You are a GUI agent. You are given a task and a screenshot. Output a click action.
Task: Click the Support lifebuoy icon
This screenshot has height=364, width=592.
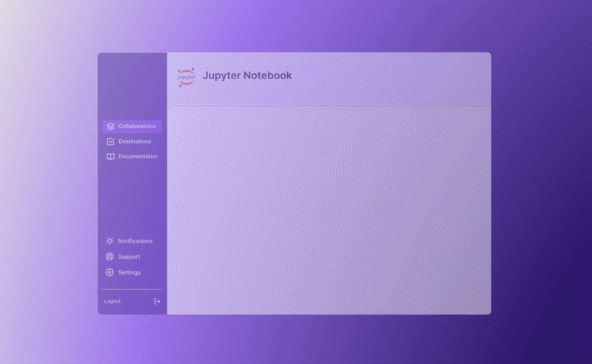[110, 257]
